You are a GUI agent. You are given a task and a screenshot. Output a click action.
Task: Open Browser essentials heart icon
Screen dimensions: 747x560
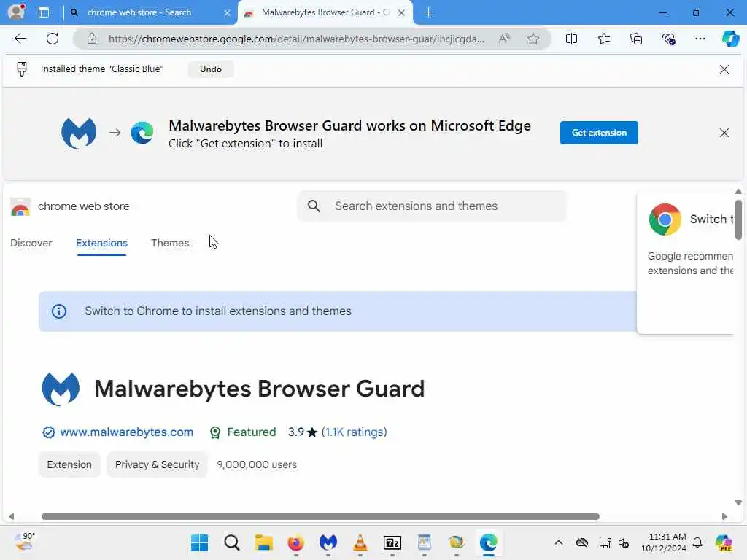coord(668,39)
